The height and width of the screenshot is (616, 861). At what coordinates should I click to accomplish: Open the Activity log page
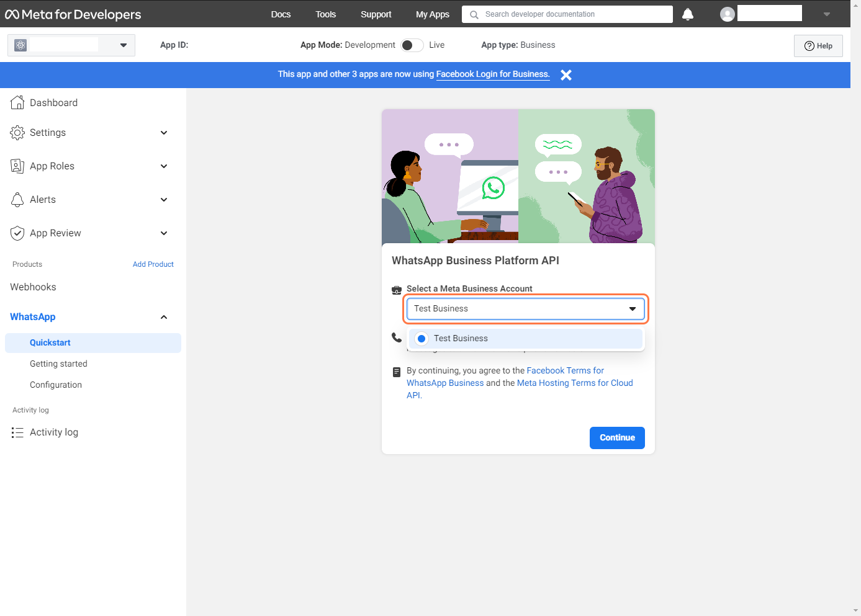[54, 432]
